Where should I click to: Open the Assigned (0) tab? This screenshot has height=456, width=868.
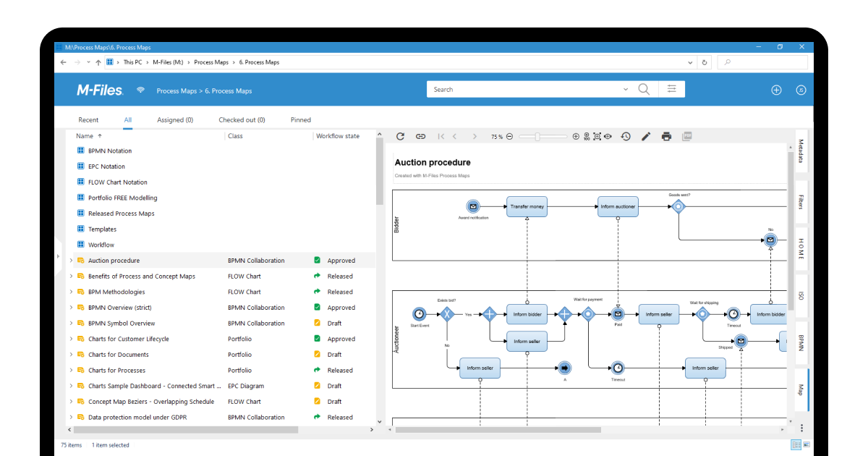pyautogui.click(x=175, y=120)
